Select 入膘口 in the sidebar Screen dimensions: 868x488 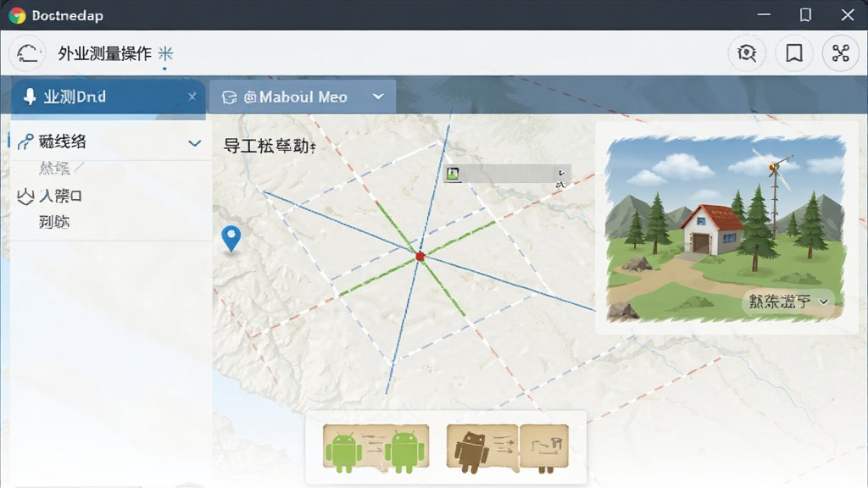click(x=61, y=196)
